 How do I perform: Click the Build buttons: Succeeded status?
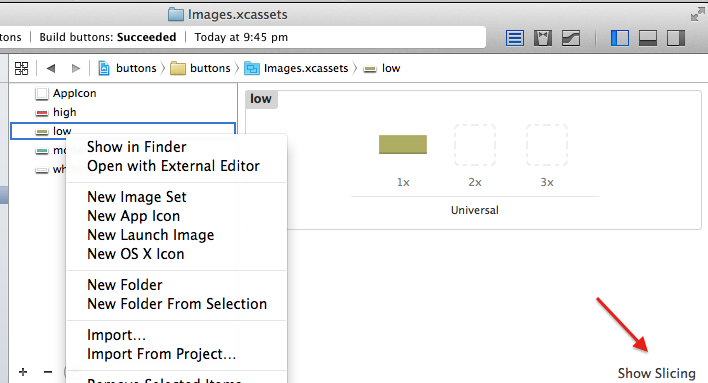(x=107, y=37)
